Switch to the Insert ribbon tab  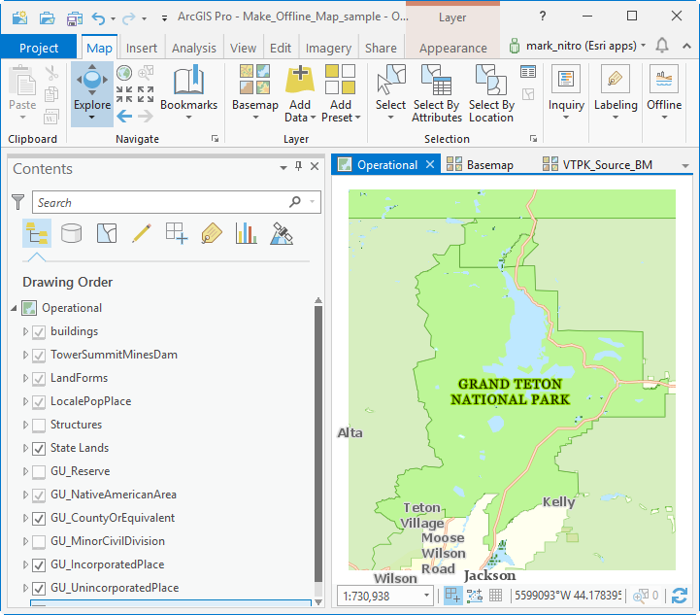142,48
